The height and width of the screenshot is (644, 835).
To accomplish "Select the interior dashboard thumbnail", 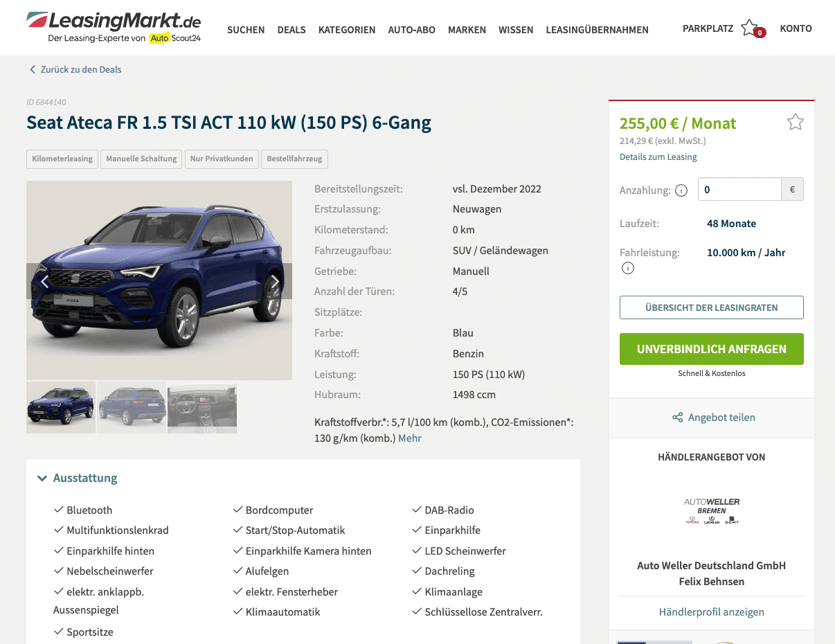I will (x=202, y=409).
